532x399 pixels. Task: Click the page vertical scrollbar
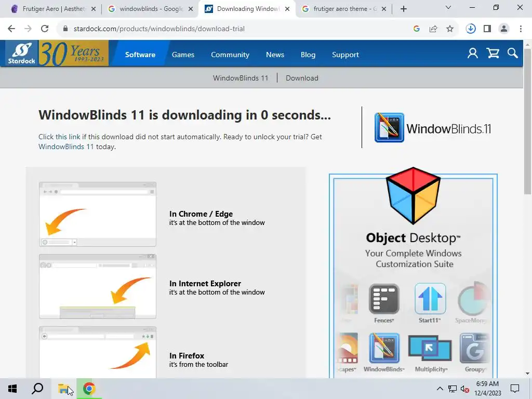click(x=527, y=122)
